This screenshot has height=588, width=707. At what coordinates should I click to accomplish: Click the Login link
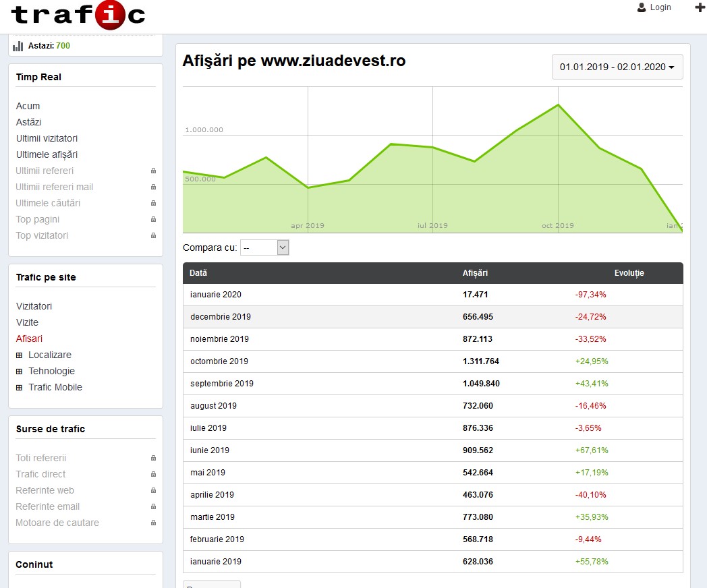[660, 7]
